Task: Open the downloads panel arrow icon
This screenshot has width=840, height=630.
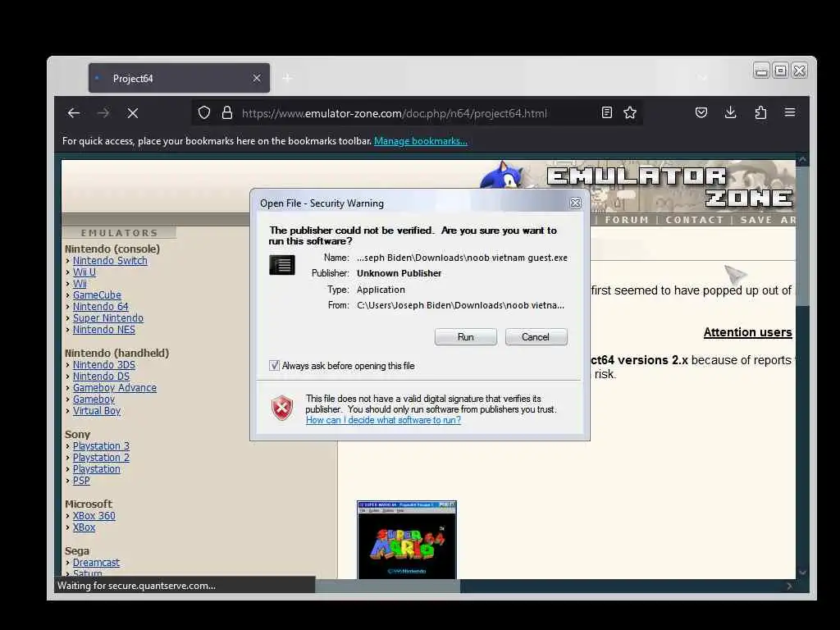Action: pyautogui.click(x=731, y=112)
